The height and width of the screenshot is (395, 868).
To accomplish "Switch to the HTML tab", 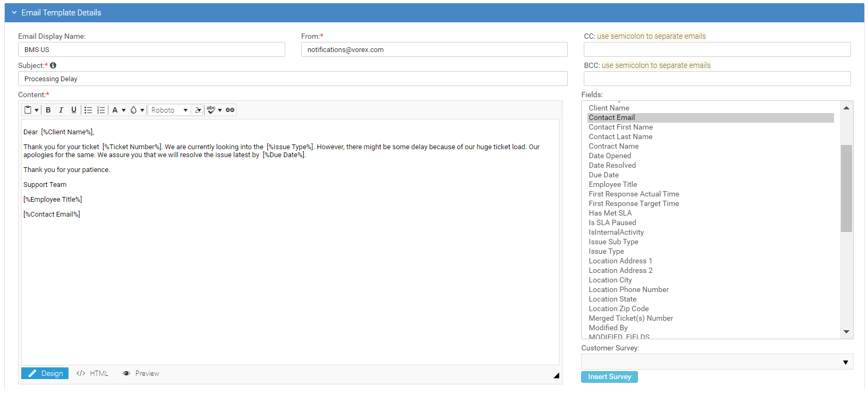I will click(x=92, y=373).
